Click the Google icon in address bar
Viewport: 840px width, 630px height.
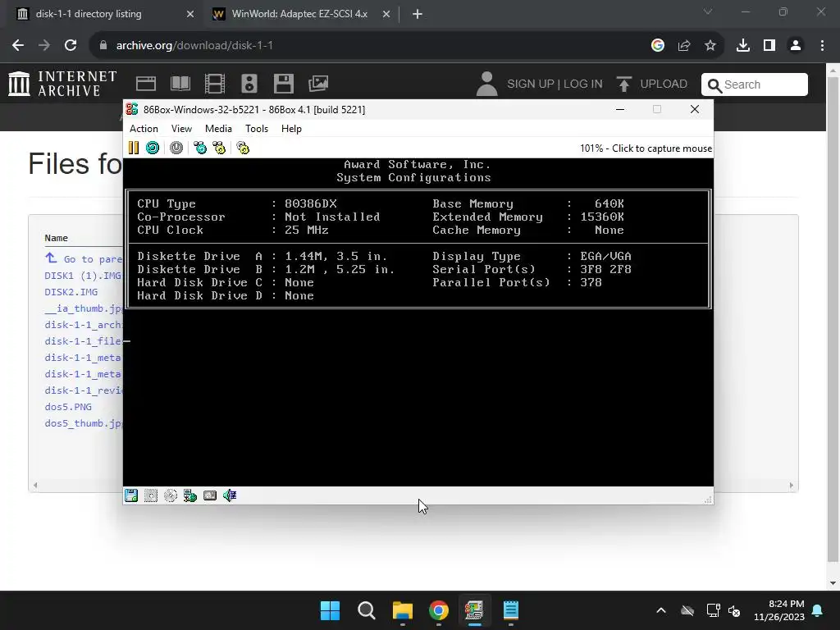pyautogui.click(x=658, y=46)
